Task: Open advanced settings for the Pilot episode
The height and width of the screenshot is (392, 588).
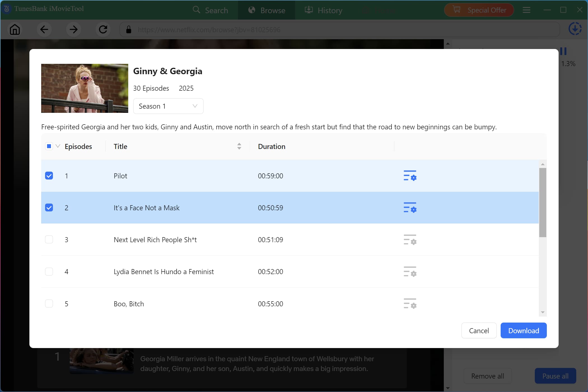Action: [410, 176]
